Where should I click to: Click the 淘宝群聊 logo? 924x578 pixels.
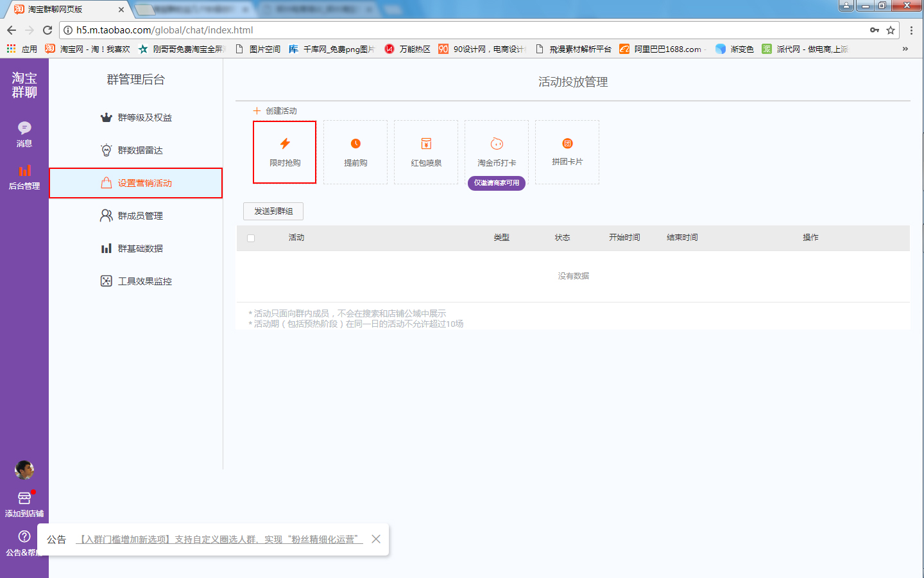point(24,85)
